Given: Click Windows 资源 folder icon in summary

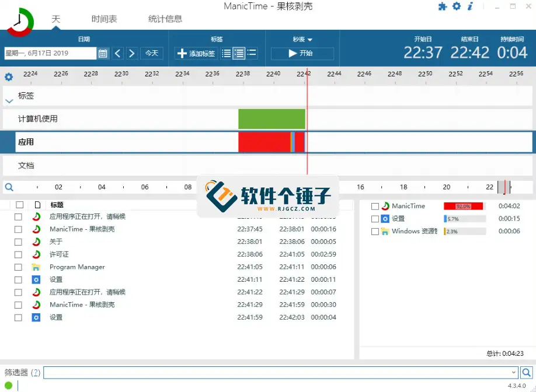Looking at the screenshot, I should (x=385, y=231).
